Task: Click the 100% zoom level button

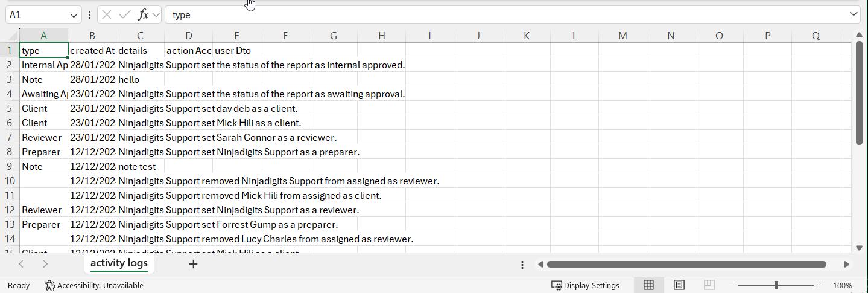Action: 842,285
